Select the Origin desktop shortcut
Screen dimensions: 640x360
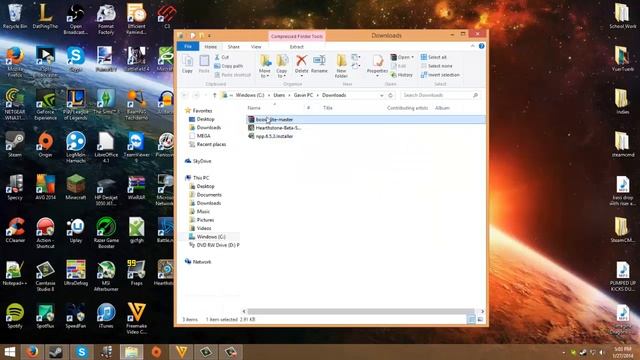[x=45, y=144]
